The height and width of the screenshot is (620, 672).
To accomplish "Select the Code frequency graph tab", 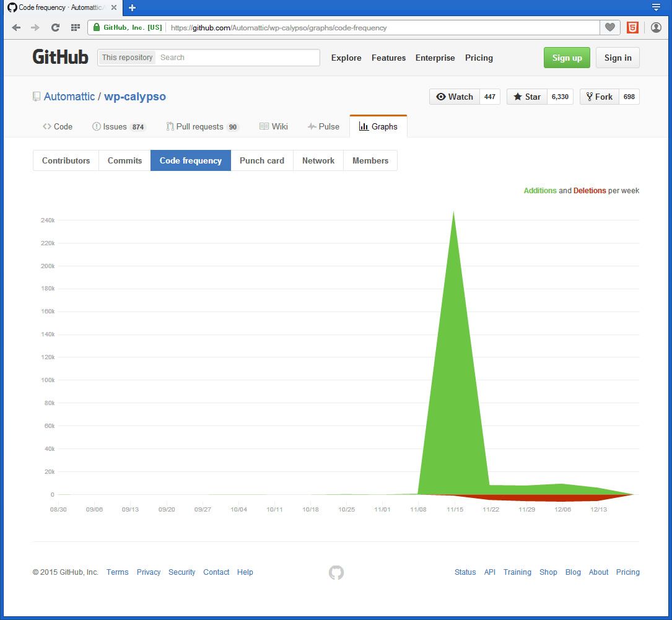I will tap(191, 160).
